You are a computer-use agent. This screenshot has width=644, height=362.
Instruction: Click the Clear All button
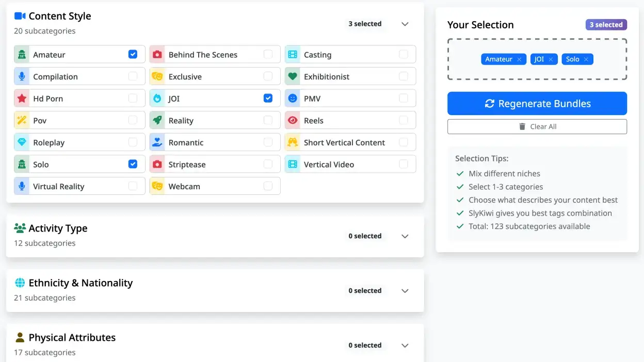(537, 126)
